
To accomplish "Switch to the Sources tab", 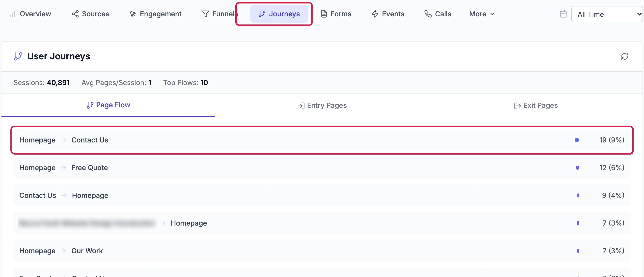I will tap(90, 14).
